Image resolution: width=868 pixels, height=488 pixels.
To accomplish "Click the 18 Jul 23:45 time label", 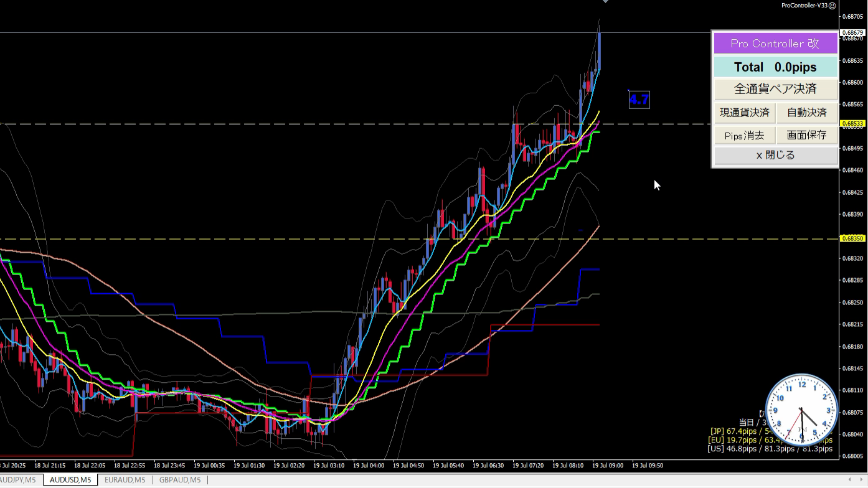I will [x=169, y=465].
